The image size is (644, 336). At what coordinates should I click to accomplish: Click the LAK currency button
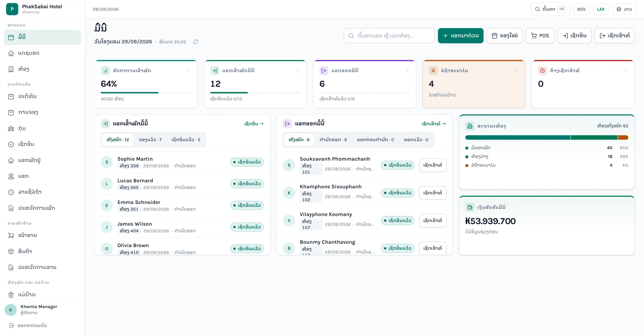click(x=601, y=9)
